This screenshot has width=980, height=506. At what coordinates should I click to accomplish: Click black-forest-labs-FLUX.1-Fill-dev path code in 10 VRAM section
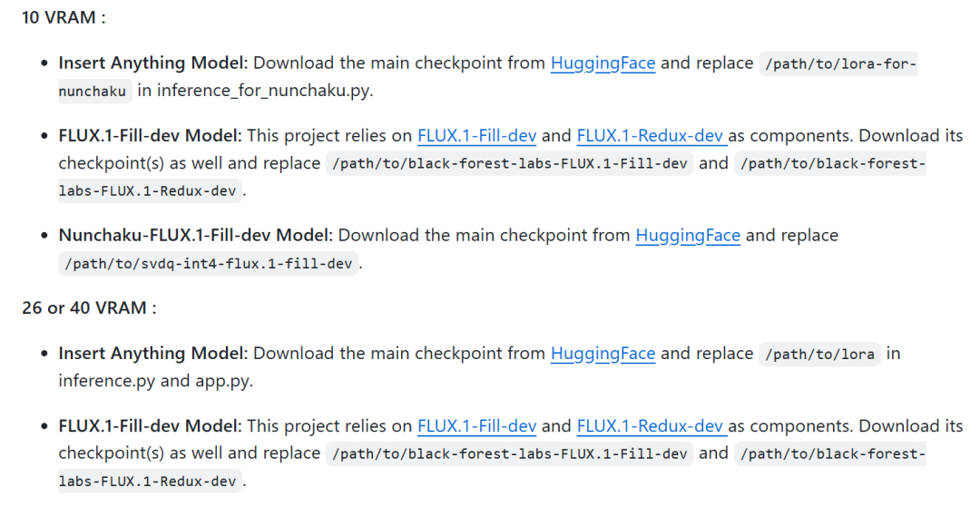click(509, 164)
